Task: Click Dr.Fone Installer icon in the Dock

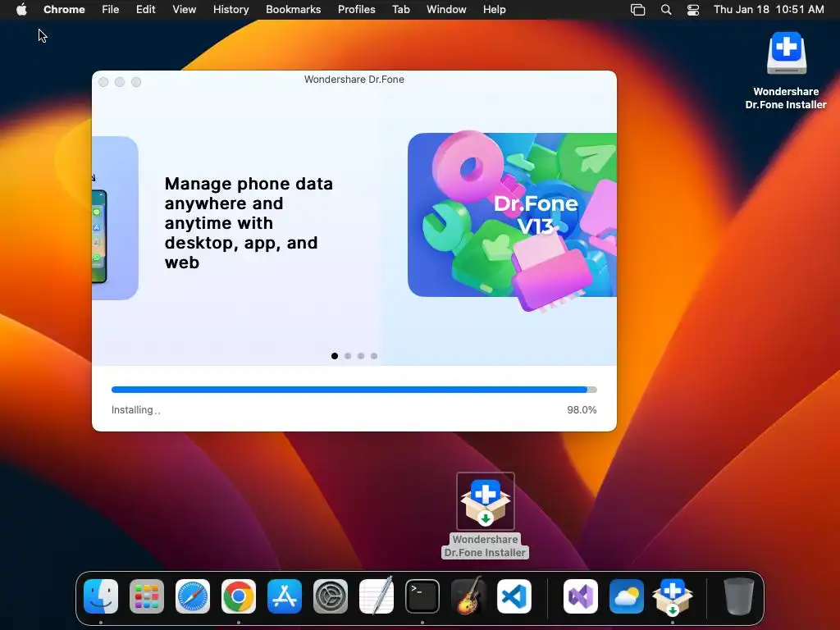Action: 673,596
